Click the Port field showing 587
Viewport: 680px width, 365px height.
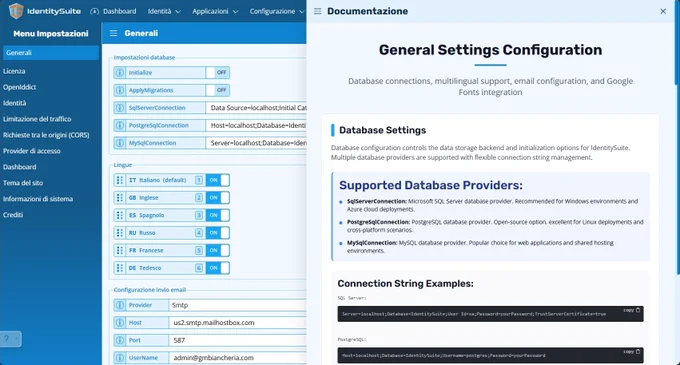(238, 340)
